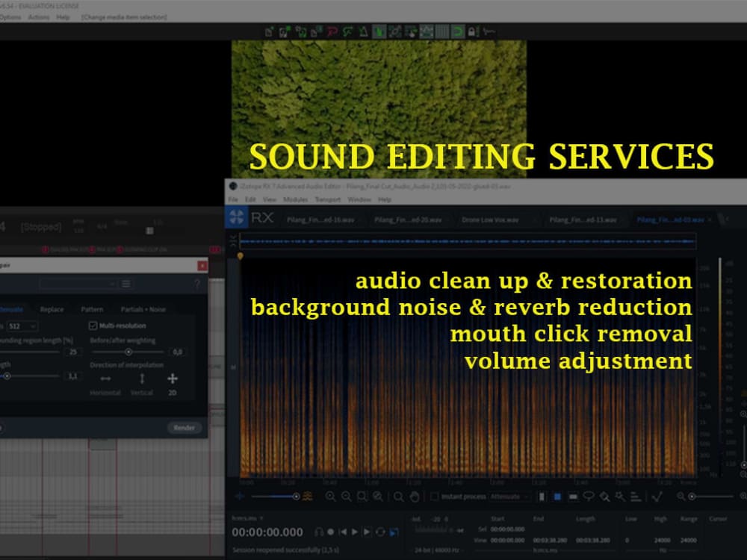The image size is (747, 560).
Task: Open Actions menu in REAPER
Action: coord(39,17)
